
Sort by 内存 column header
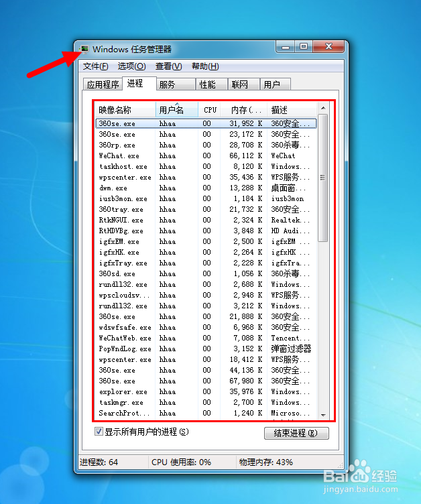coord(244,110)
